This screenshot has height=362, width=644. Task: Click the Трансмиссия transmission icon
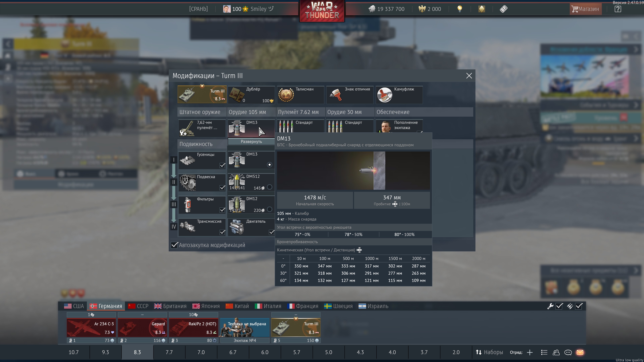tap(187, 227)
